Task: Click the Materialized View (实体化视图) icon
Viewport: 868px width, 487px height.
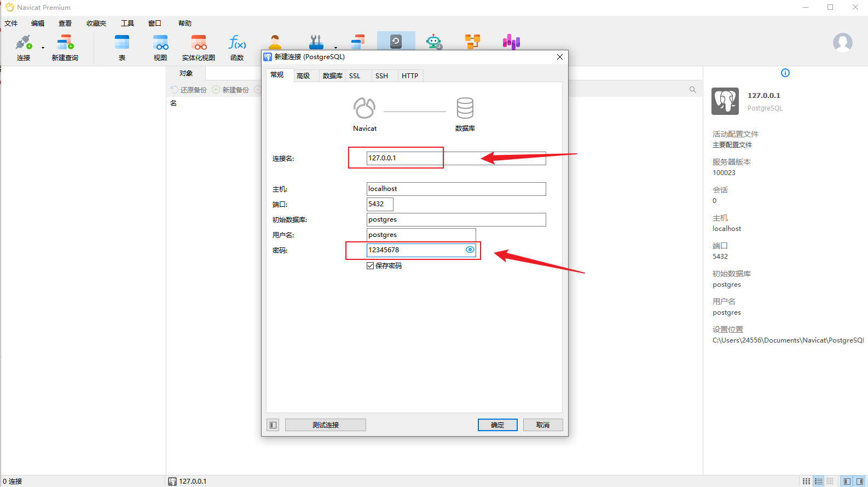Action: pos(198,48)
